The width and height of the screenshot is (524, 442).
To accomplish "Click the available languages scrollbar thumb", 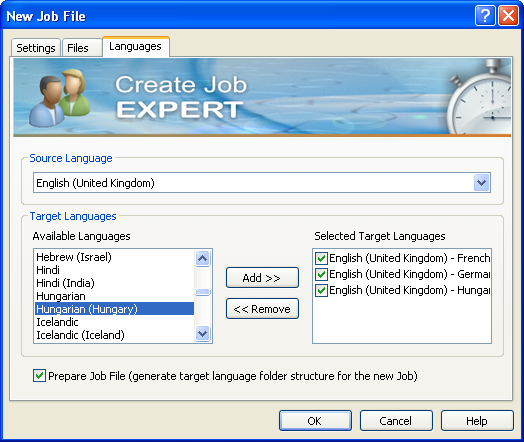I will tap(203, 292).
